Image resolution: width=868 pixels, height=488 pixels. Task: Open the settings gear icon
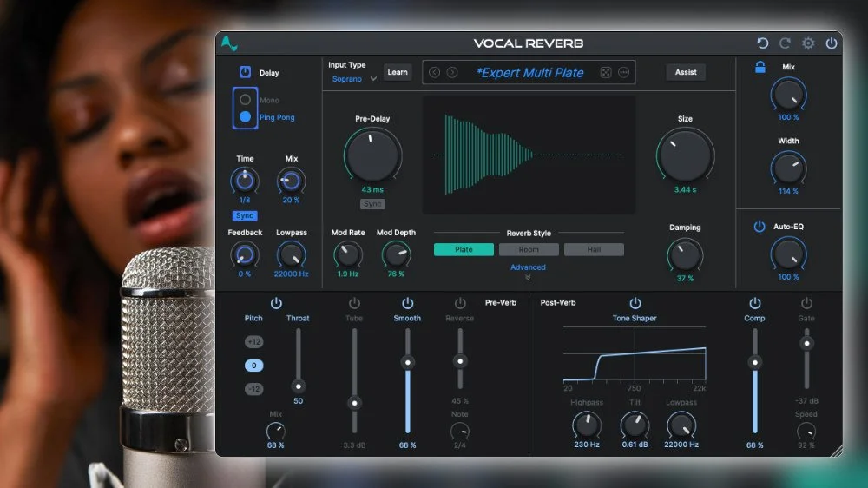tap(808, 43)
